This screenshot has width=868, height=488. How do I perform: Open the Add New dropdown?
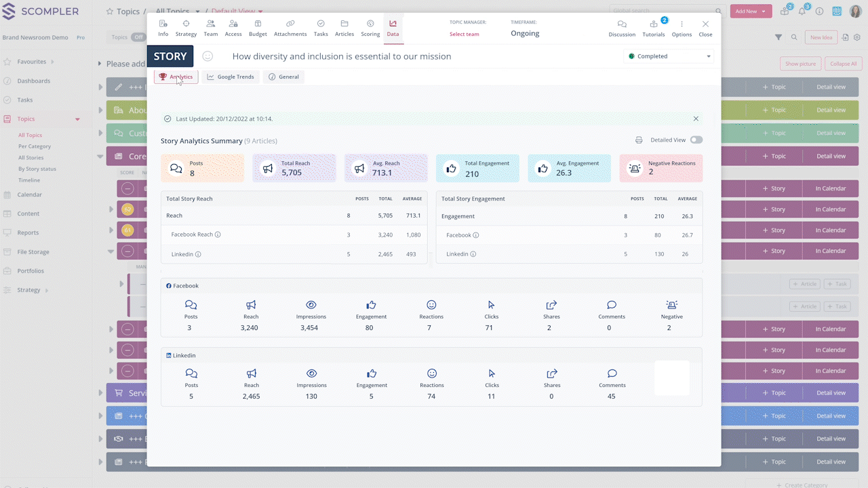751,12
